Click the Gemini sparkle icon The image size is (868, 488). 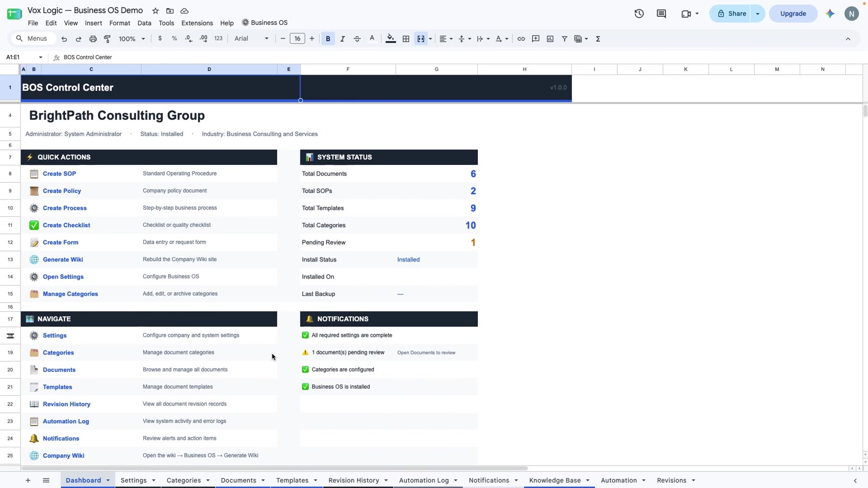830,14
